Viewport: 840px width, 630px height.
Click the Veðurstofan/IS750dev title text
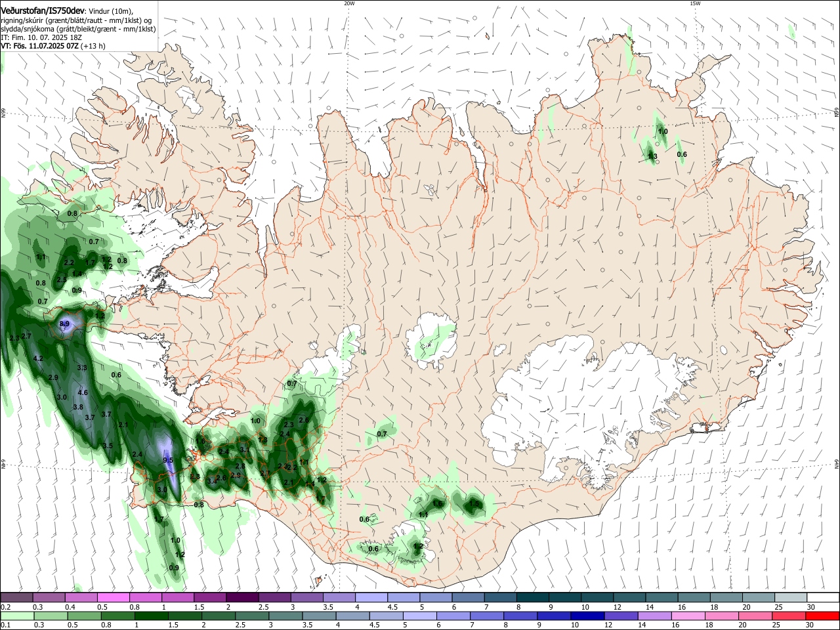pos(43,10)
